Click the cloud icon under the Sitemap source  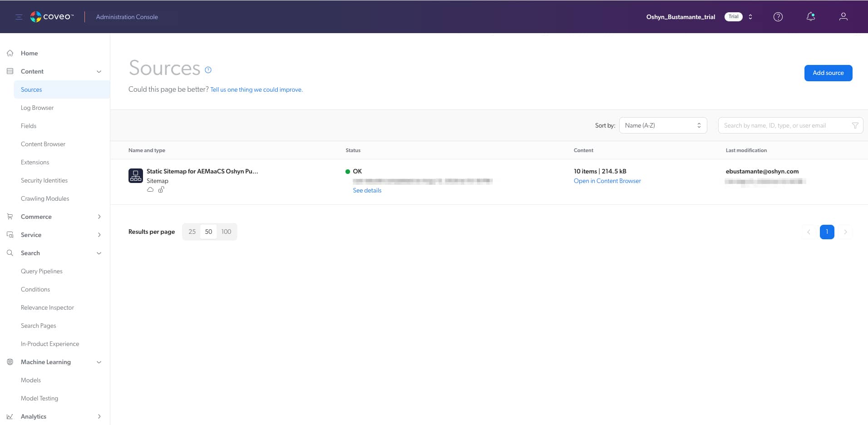[x=150, y=190]
